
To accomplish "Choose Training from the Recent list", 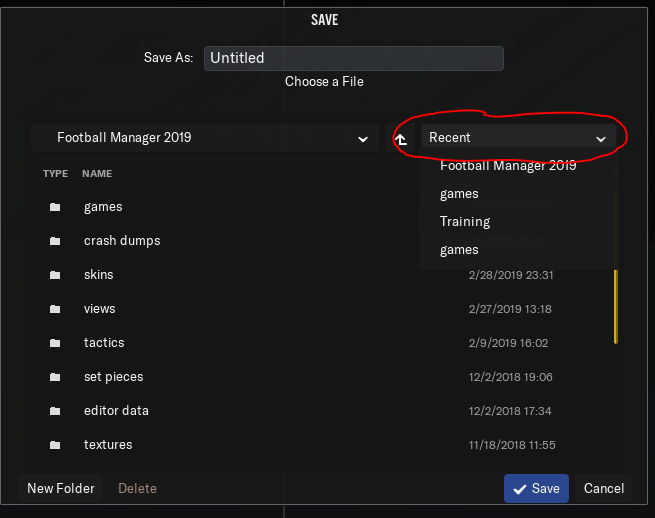I will 465,221.
